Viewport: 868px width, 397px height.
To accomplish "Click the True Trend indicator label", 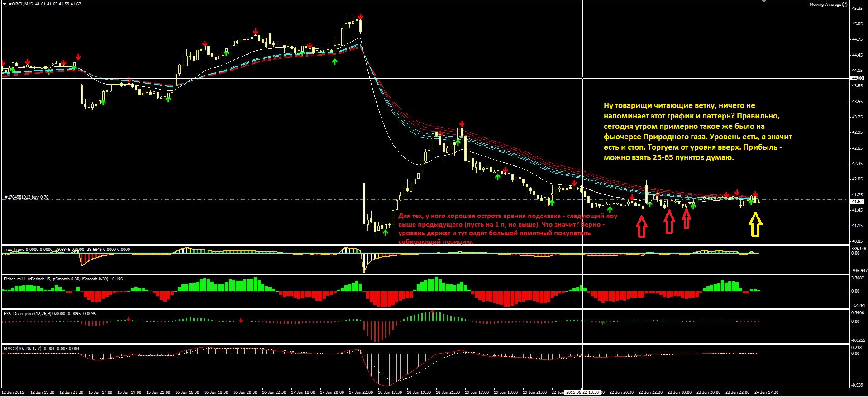I will pos(14,249).
